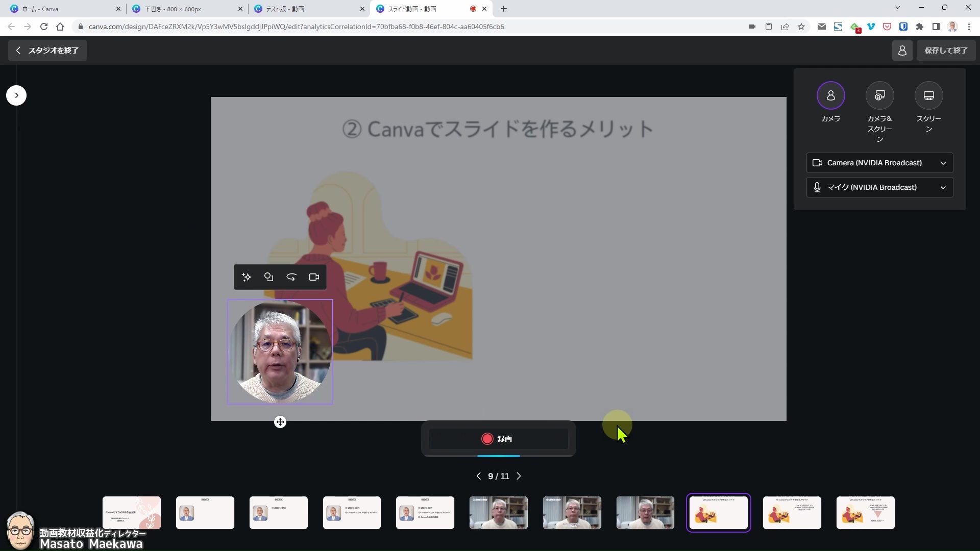980x551 pixels.
Task: Click the share page icon in address bar
Action: click(x=785, y=27)
